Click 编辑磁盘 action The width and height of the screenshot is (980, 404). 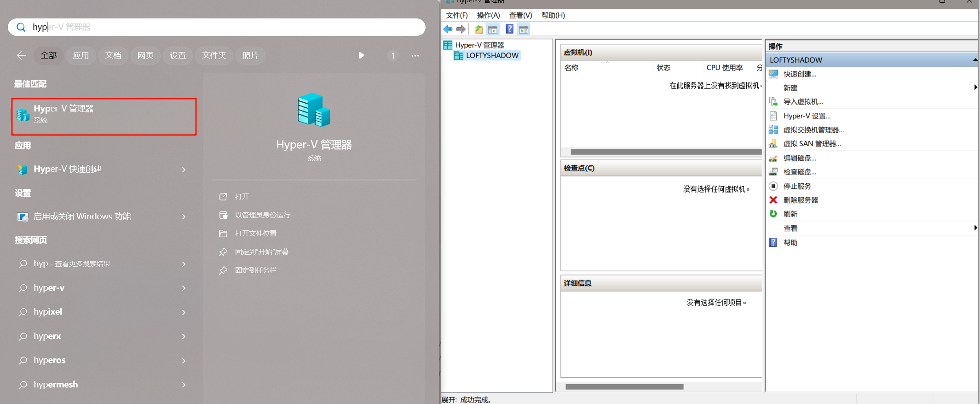(x=800, y=158)
